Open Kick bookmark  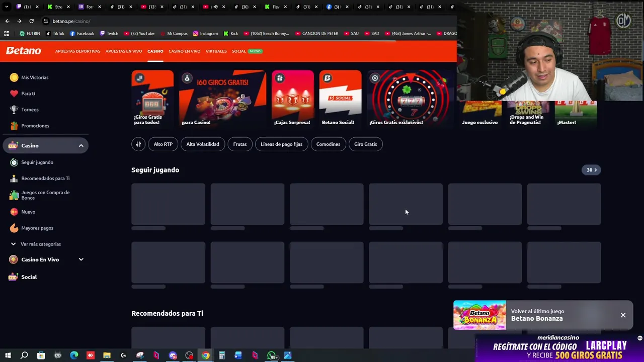tap(231, 34)
